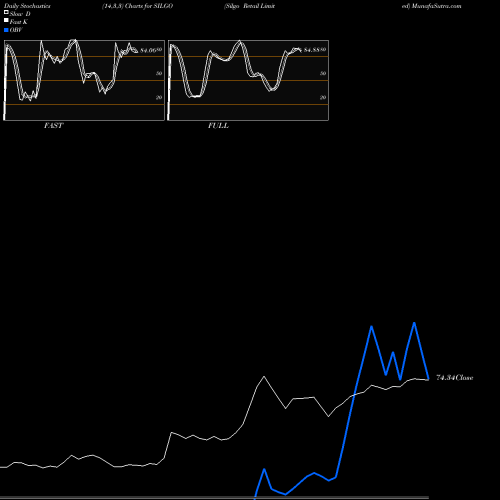
Task: Click the 20 level label in FULL chart
Action: [323, 97]
